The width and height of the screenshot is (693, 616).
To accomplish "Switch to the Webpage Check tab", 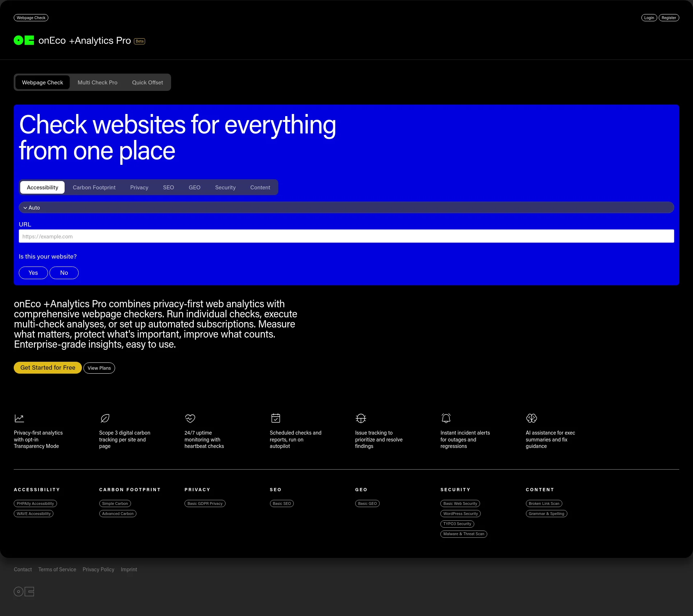I will click(x=43, y=83).
